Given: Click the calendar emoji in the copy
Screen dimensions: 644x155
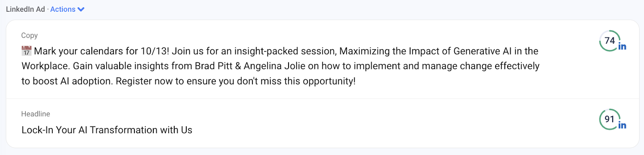Looking at the screenshot, I should pyautogui.click(x=27, y=51).
